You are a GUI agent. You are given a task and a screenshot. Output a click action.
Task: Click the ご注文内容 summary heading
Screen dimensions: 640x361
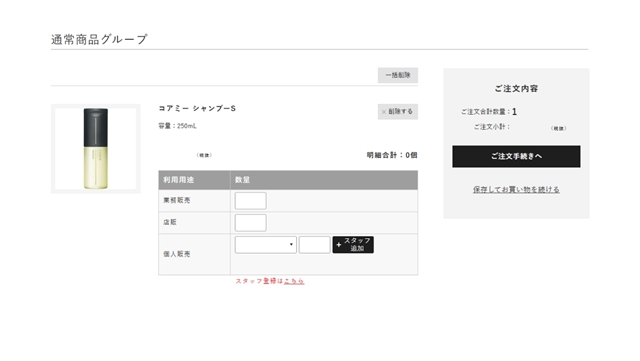coord(516,89)
